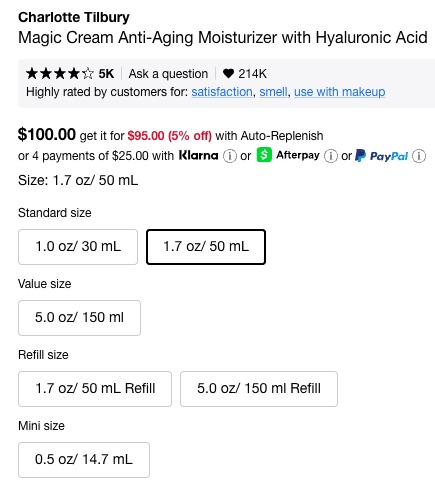This screenshot has height=485, width=435.
Task: Open the use with makeup link
Action: point(340,92)
